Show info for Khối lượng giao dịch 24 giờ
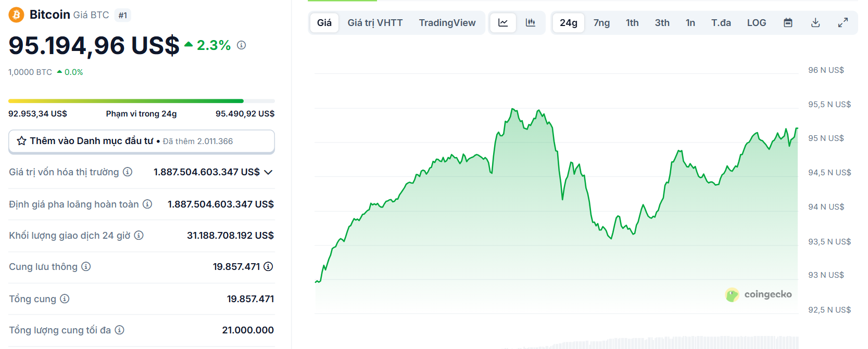Screen dimensions: 868x349 [139, 235]
